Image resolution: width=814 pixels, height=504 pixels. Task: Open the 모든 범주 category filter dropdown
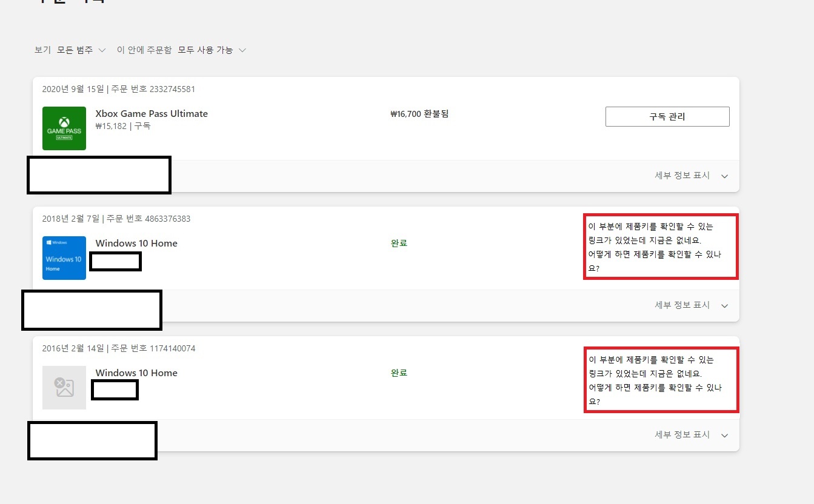click(x=81, y=50)
